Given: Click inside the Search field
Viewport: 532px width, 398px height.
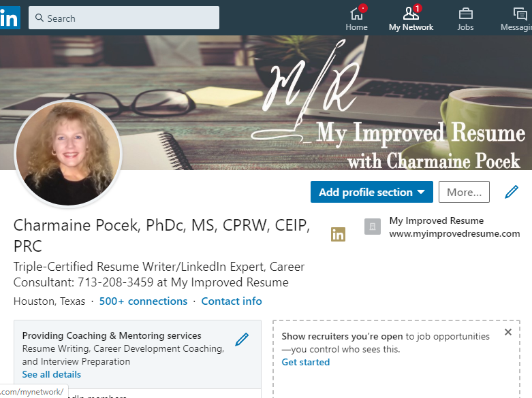Looking at the screenshot, I should (124, 18).
